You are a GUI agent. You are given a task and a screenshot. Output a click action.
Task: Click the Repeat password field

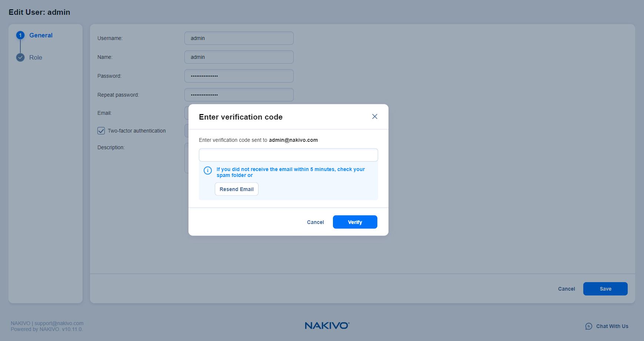239,95
